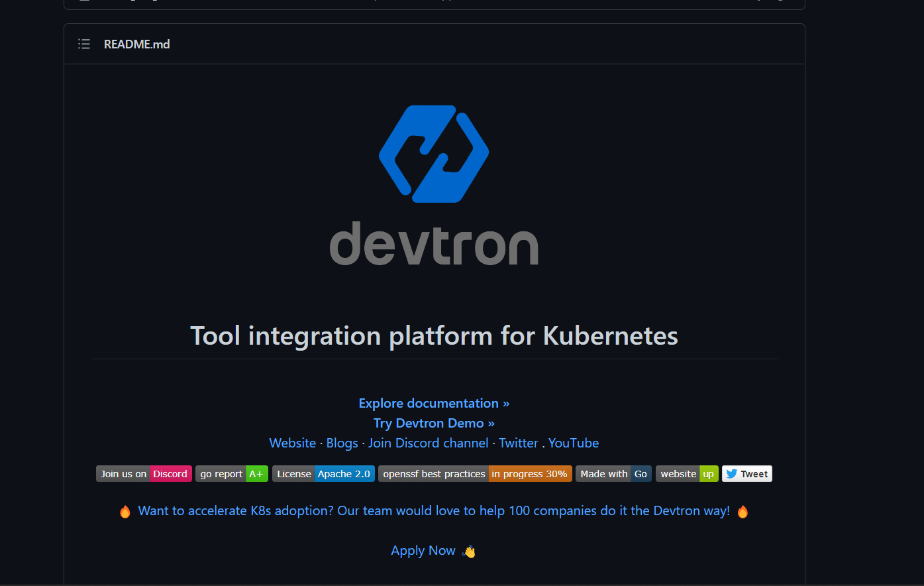The width and height of the screenshot is (924, 586).
Task: Open the YouTube link
Action: [574, 443]
